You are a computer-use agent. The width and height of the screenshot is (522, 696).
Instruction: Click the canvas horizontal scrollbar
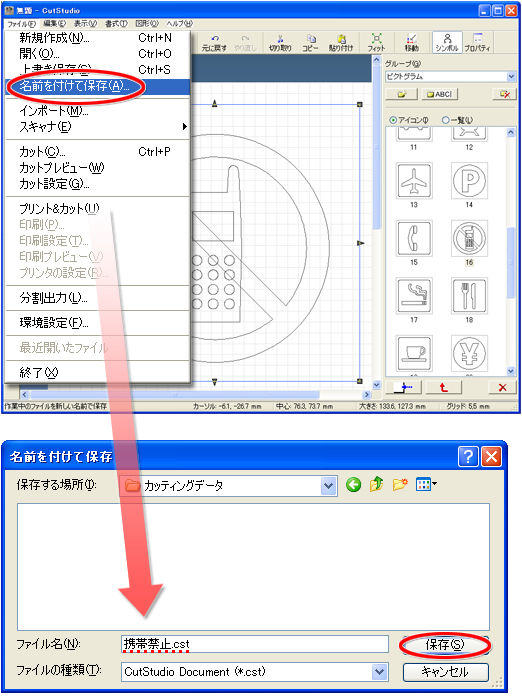[195, 394]
